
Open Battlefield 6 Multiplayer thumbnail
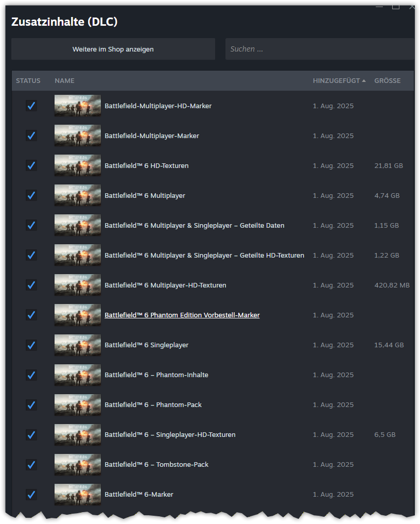coord(77,195)
